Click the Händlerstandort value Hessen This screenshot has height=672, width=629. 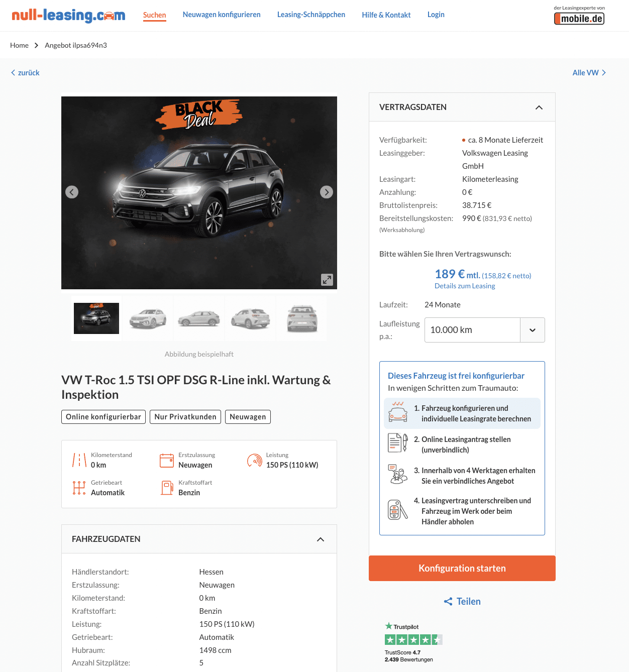pos(212,572)
